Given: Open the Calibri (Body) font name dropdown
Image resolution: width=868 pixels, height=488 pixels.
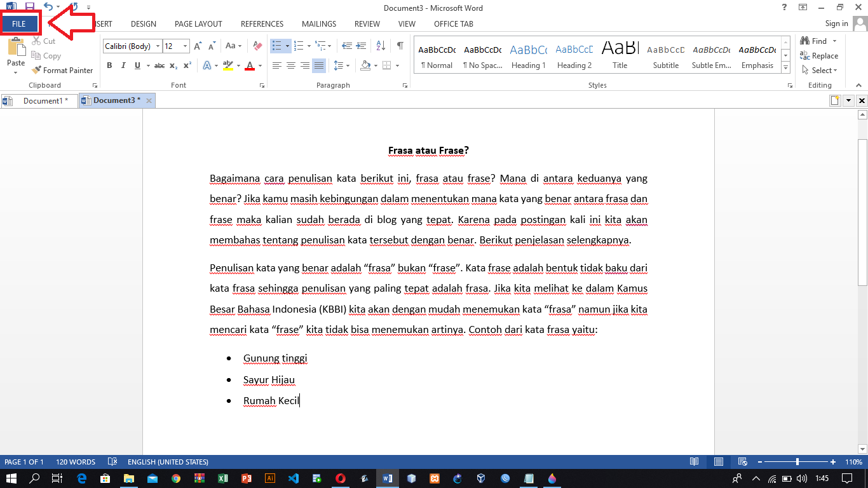Looking at the screenshot, I should click(x=158, y=46).
